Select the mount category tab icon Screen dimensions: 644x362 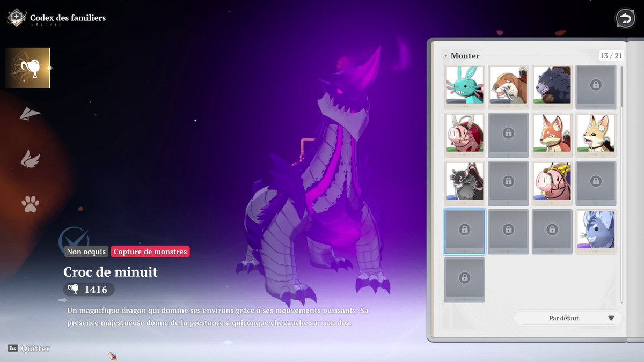click(28, 68)
